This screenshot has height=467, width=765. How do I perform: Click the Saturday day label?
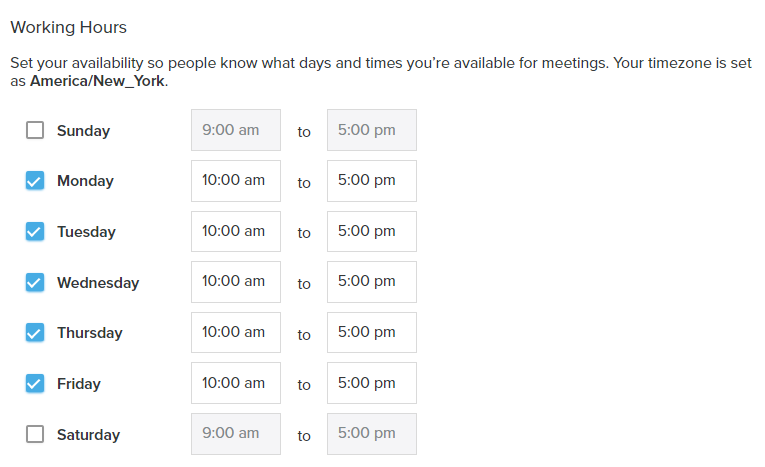88,434
